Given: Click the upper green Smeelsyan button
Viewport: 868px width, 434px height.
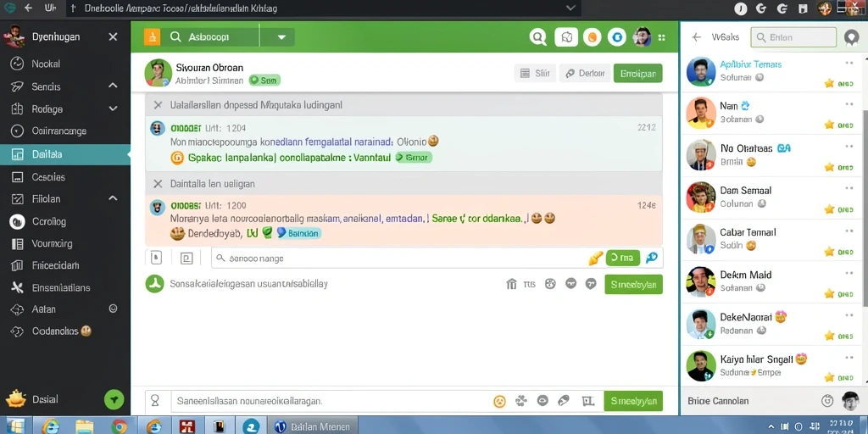Looking at the screenshot, I should 633,285.
